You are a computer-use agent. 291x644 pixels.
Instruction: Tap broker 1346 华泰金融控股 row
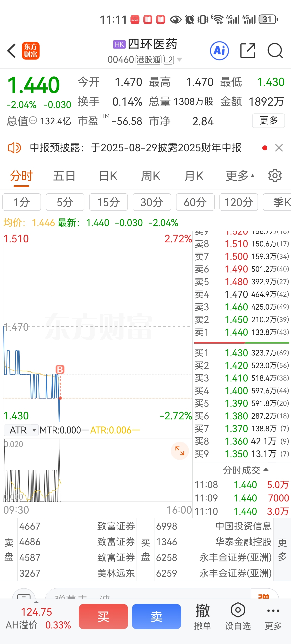click(214, 542)
